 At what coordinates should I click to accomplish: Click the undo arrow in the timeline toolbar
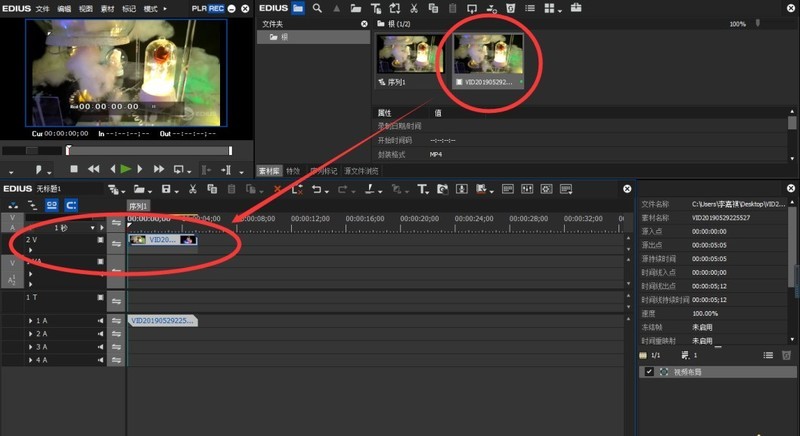click(317, 189)
